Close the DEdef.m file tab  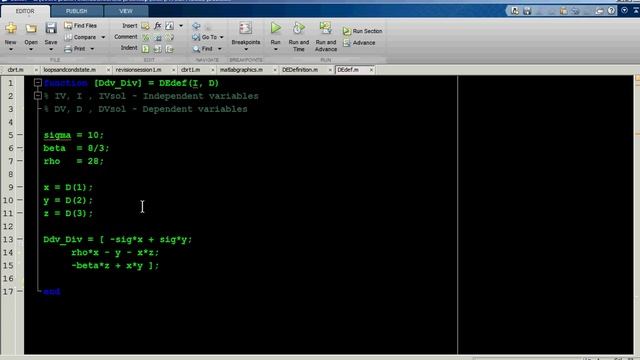point(371,70)
